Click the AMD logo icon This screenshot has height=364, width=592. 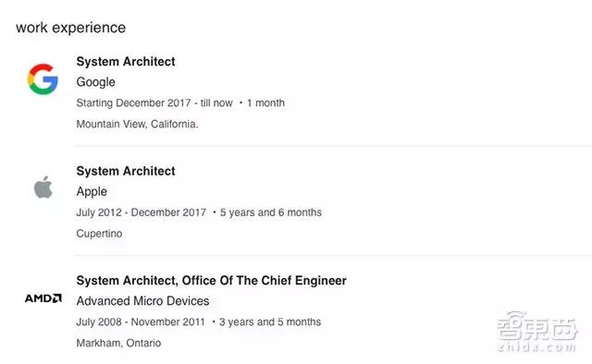coord(43,298)
